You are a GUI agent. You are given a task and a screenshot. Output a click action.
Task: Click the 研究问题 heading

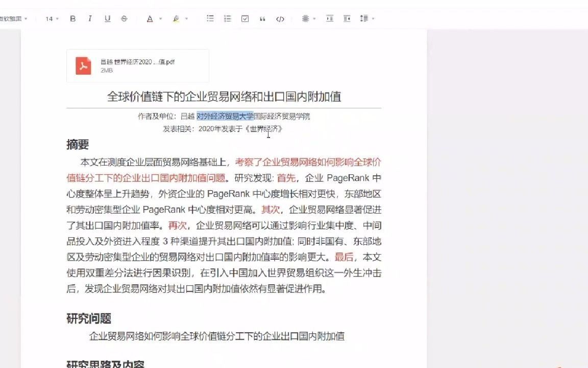pyautogui.click(x=89, y=318)
